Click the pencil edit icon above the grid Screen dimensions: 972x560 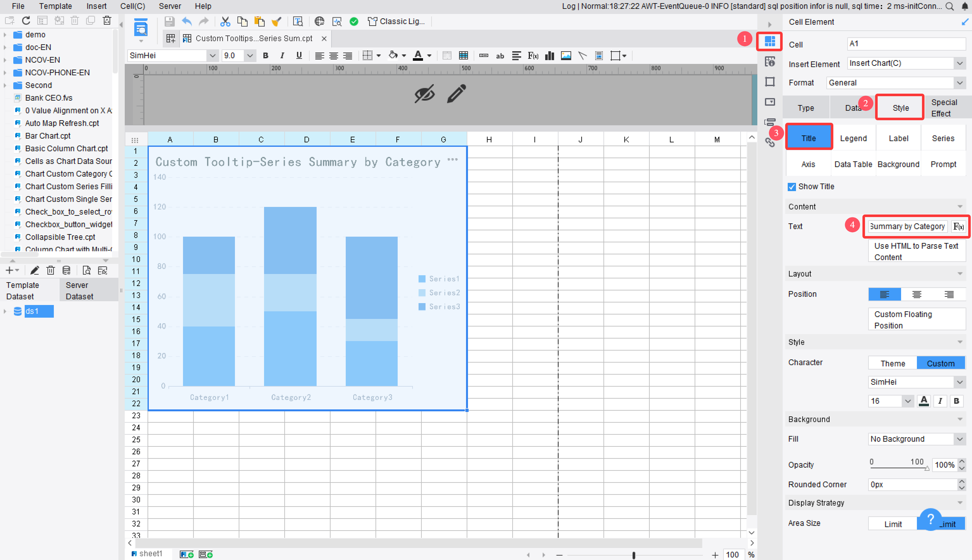pyautogui.click(x=457, y=93)
